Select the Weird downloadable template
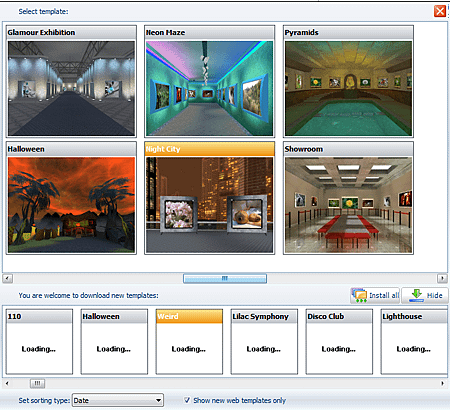The image size is (450, 410). click(x=189, y=342)
